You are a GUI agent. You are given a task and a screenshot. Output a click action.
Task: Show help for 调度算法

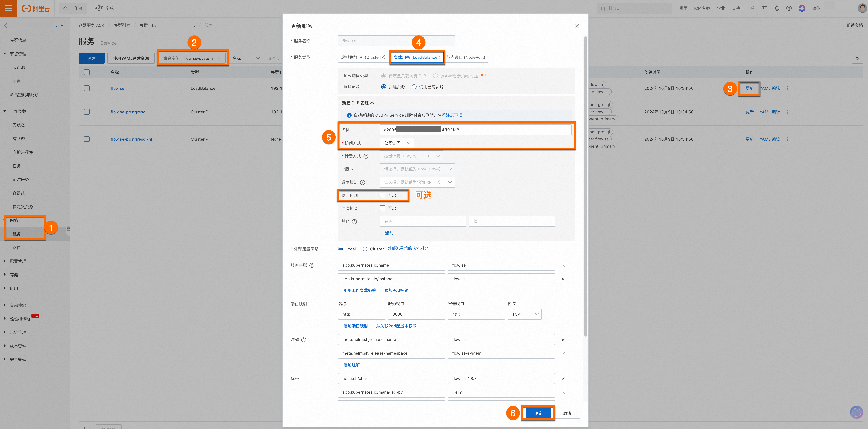point(362,182)
